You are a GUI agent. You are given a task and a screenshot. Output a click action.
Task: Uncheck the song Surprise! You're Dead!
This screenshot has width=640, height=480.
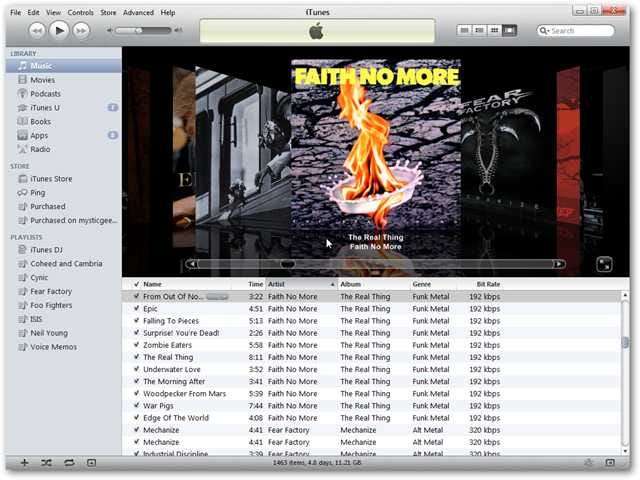[136, 333]
